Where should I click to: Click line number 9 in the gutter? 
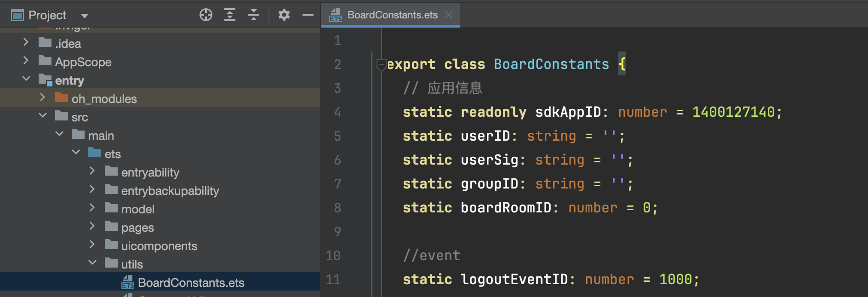point(337,232)
